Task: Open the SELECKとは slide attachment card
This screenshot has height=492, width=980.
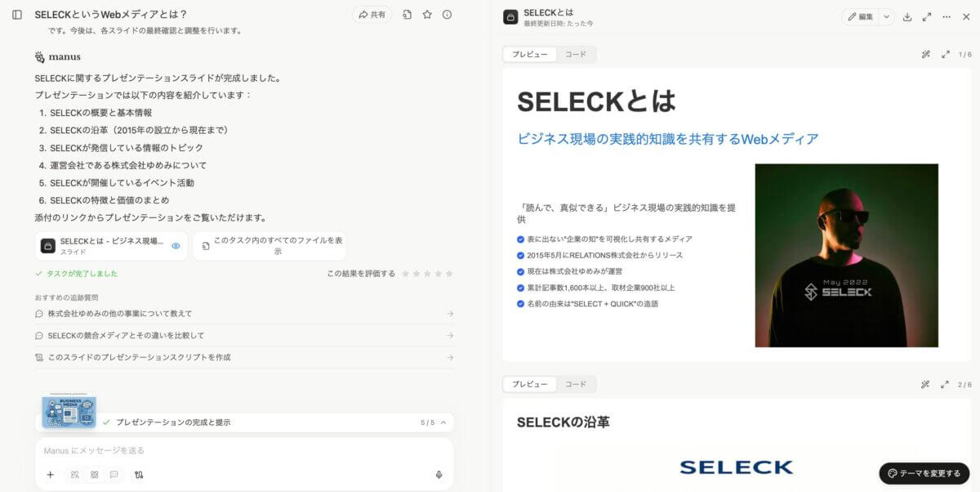Action: [111, 246]
